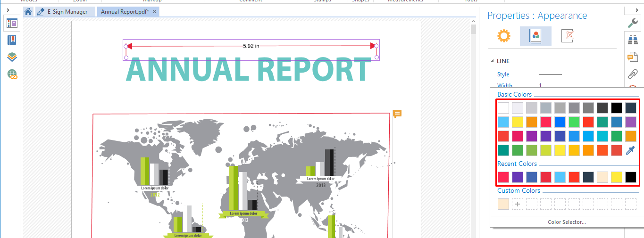Select the orange comment note icon on map
Image resolution: width=644 pixels, height=238 pixels.
point(397,114)
